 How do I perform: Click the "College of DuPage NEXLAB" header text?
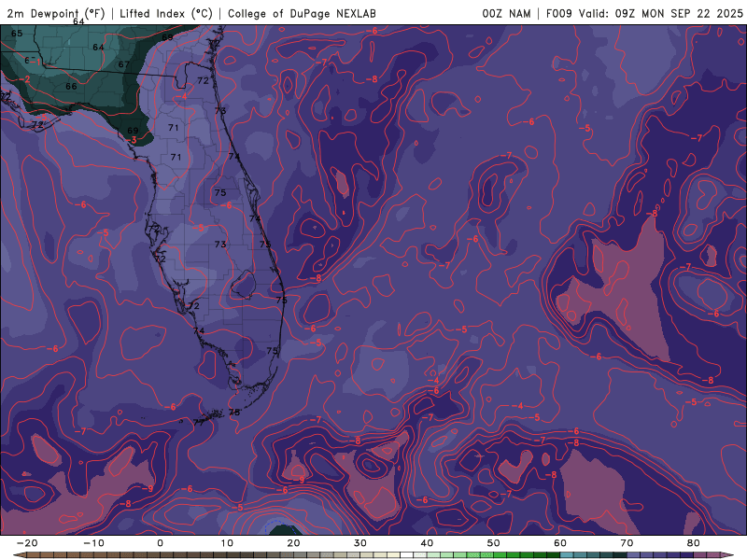tap(302, 13)
